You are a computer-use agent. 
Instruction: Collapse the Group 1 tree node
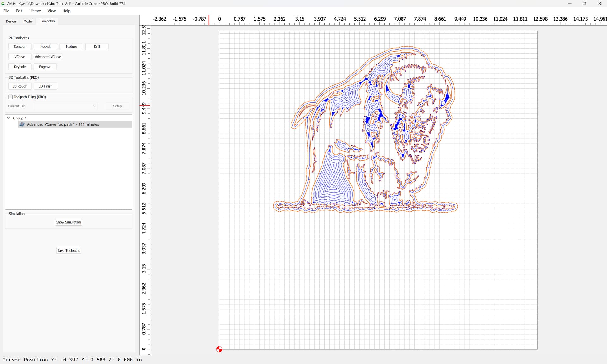(x=9, y=118)
